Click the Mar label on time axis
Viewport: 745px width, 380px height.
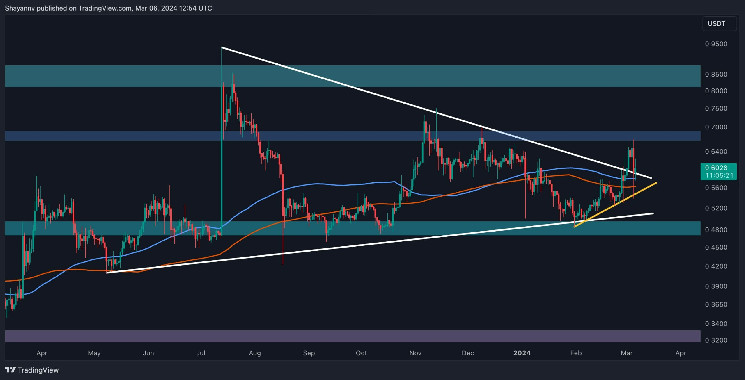[x=627, y=353]
